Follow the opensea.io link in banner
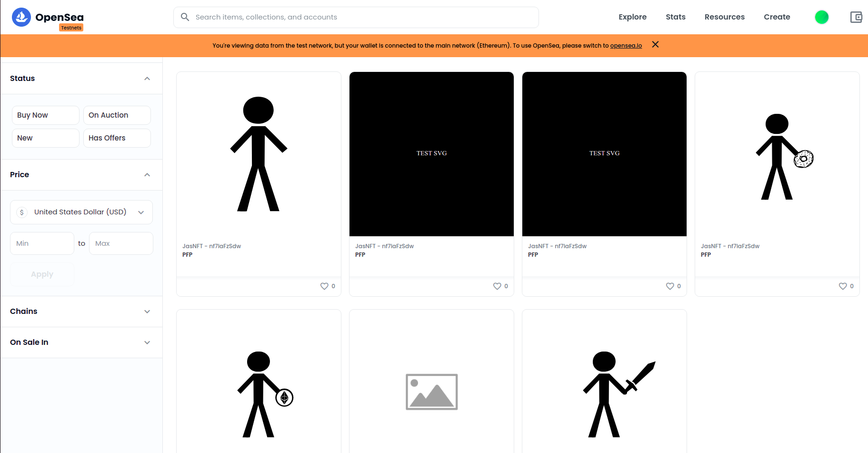This screenshot has height=453, width=868. tap(626, 46)
